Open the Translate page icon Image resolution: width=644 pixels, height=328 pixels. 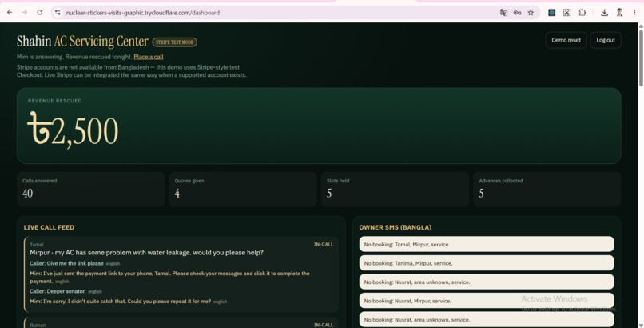[503, 13]
